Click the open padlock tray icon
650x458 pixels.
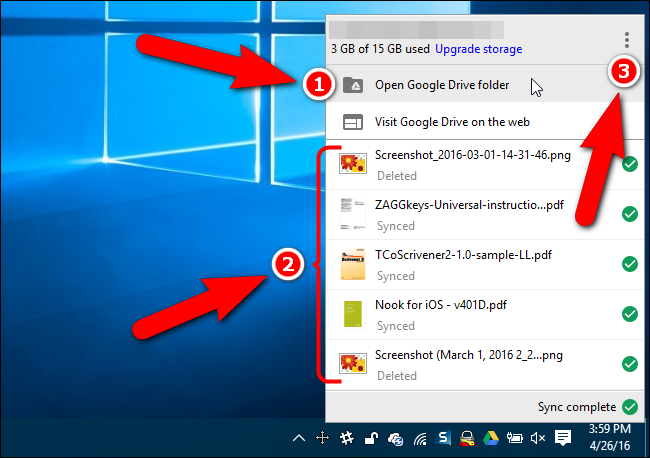pos(371,438)
